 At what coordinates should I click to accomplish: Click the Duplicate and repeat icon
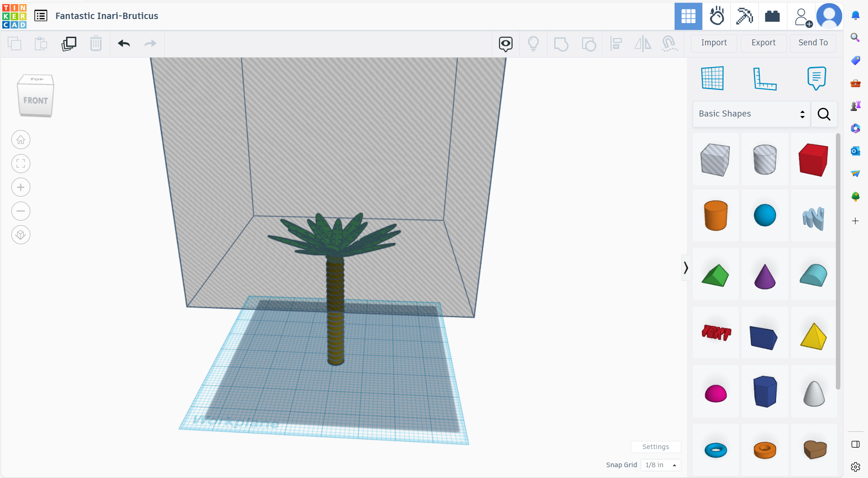point(69,43)
